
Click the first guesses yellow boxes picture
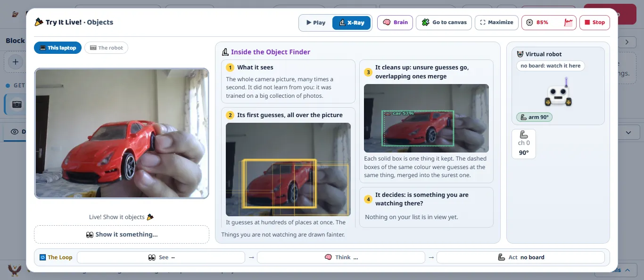[288, 170]
